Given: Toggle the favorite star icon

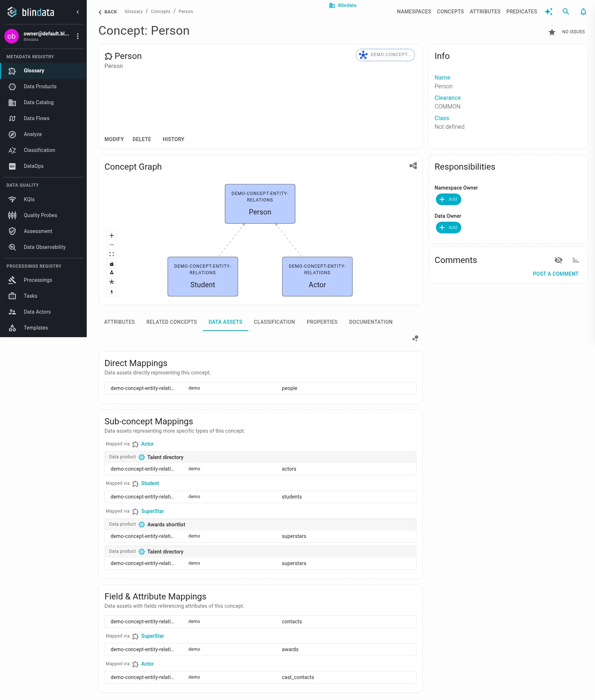Looking at the screenshot, I should [x=552, y=32].
